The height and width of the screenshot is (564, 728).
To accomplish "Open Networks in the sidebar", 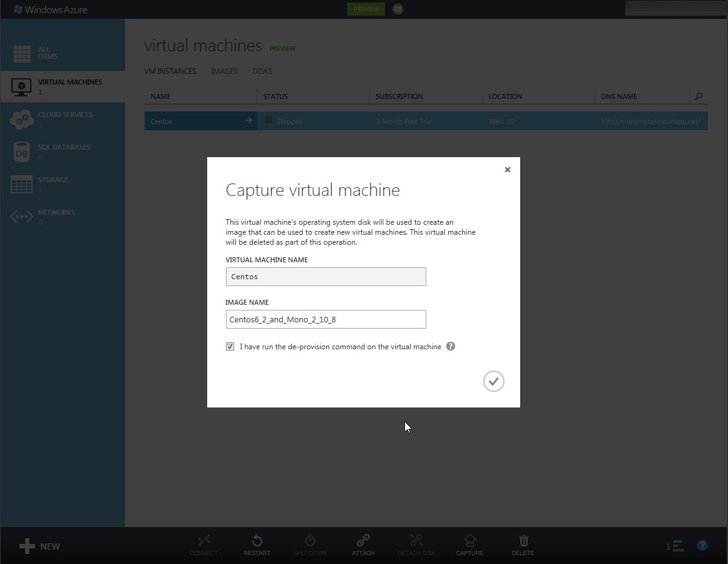I will click(x=56, y=216).
